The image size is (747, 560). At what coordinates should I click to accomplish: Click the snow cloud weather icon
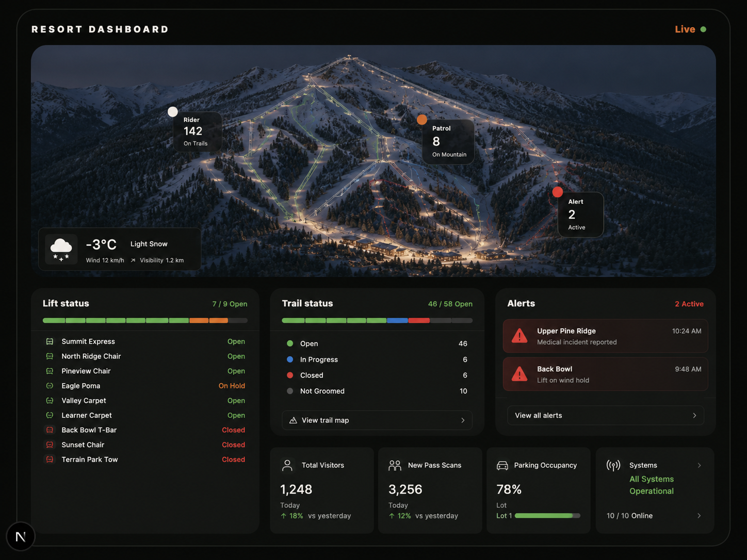click(x=61, y=249)
